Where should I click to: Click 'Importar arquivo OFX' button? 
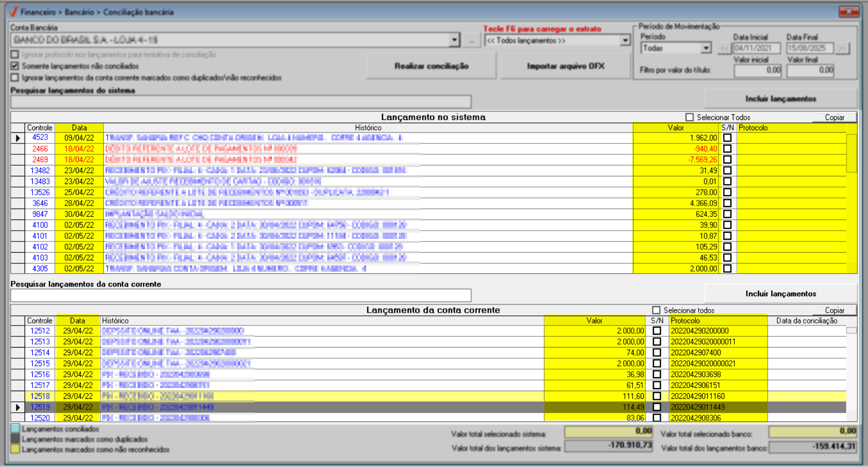point(565,66)
